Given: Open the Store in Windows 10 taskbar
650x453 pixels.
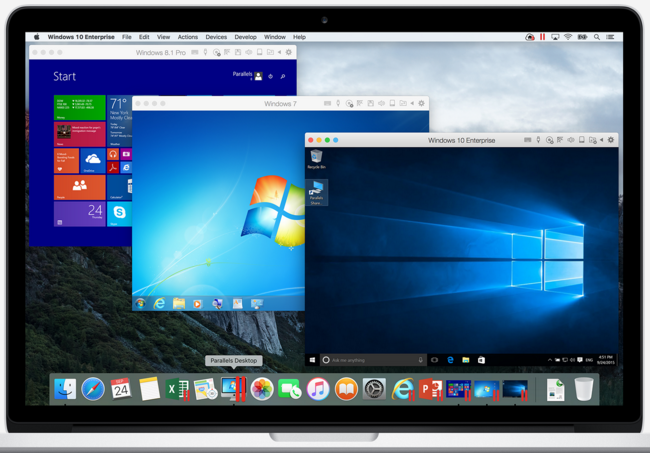Looking at the screenshot, I should 481,360.
